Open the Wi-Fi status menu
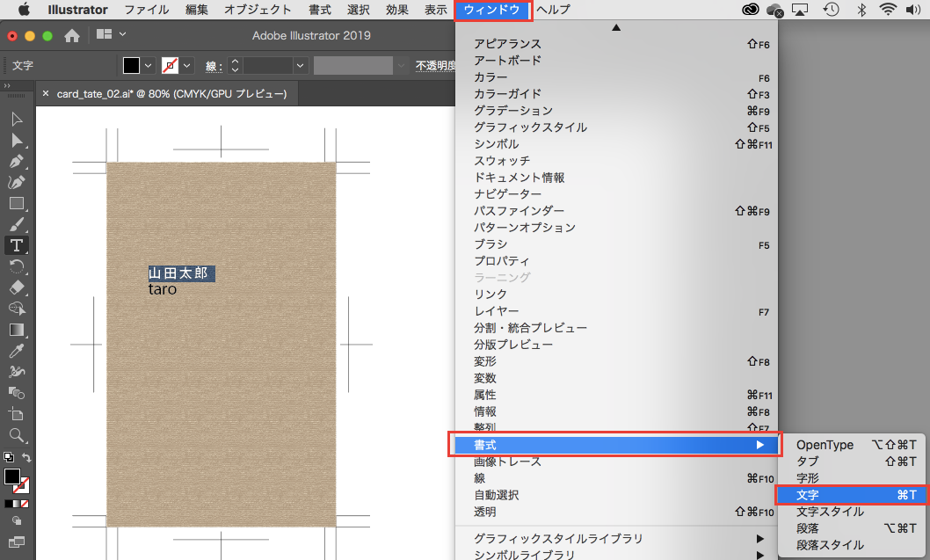 [888, 10]
